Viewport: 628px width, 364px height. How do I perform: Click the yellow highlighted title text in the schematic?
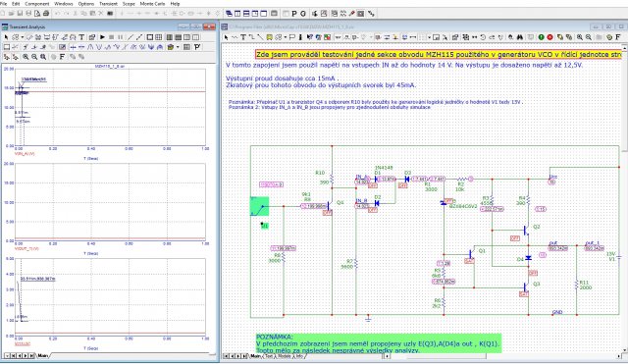[439, 55]
